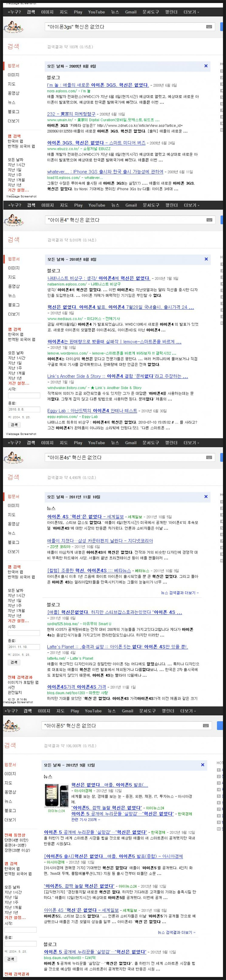
Task: Click the keyboard icon in the "아이폰4" search box
Action: [209, 219]
